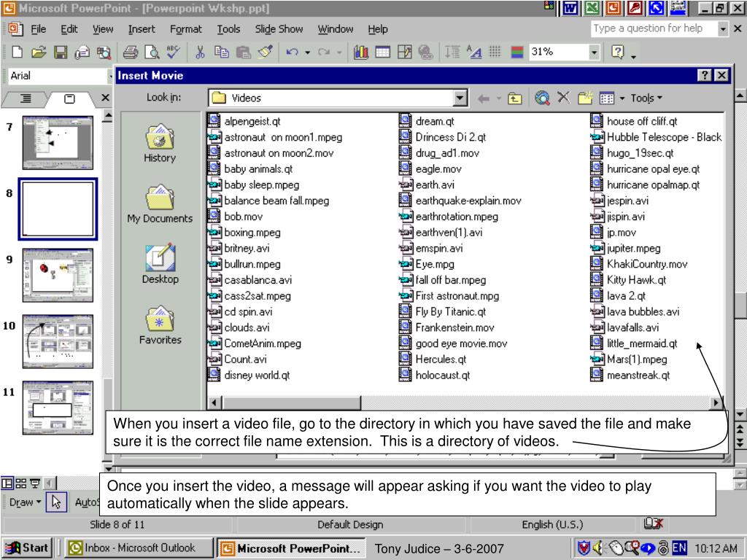Click the Show Formatting icon
747x560 pixels.
(x=474, y=52)
